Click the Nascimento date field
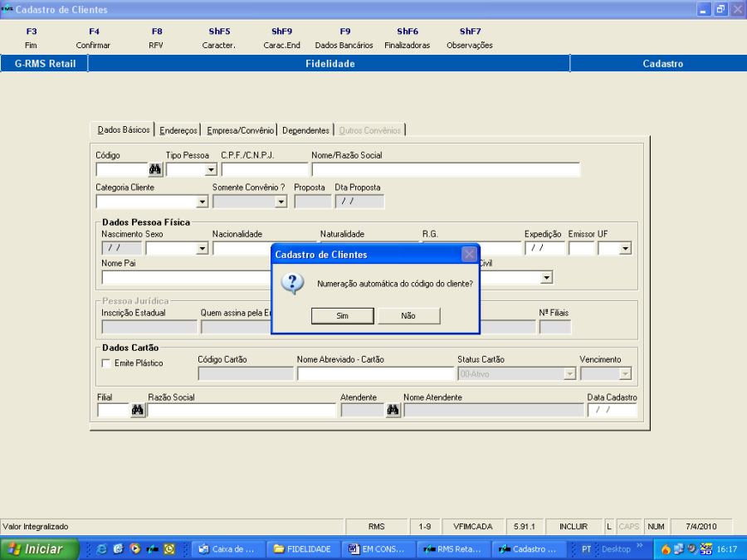 click(122, 248)
